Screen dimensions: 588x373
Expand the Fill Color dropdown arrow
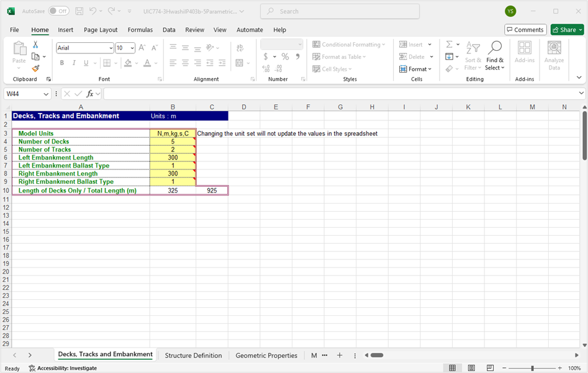pyautogui.click(x=136, y=63)
